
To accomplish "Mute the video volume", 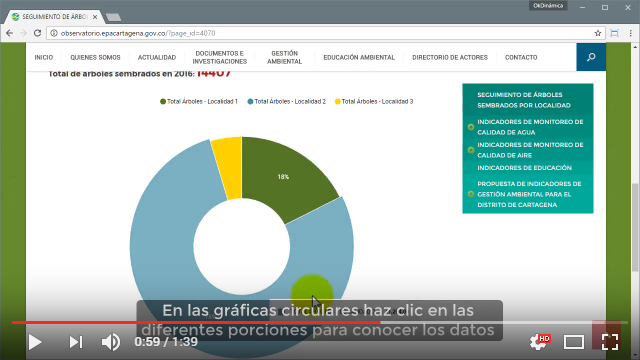I will point(111,342).
